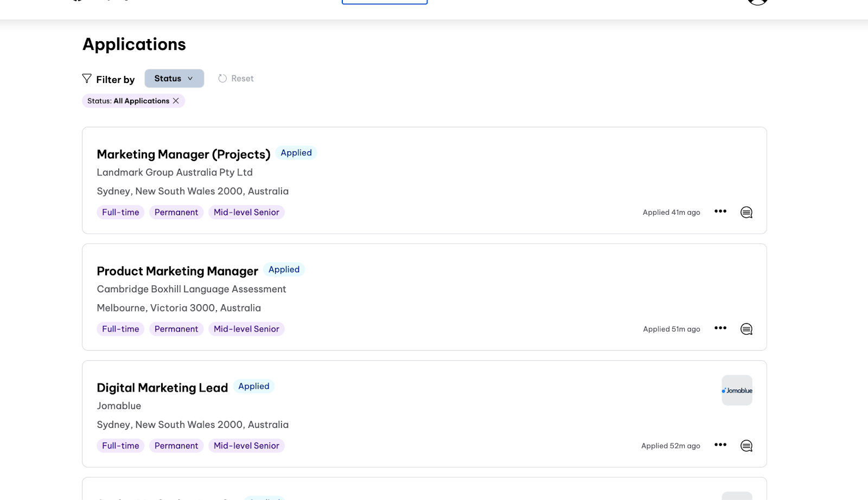Click Full-time tag on Digital Marketing Lead card
The image size is (868, 500).
click(120, 446)
